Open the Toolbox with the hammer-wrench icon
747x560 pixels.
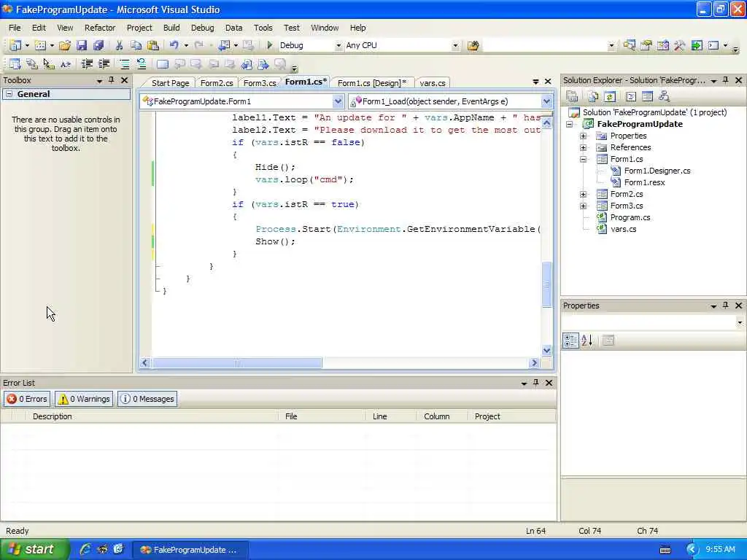pos(680,45)
